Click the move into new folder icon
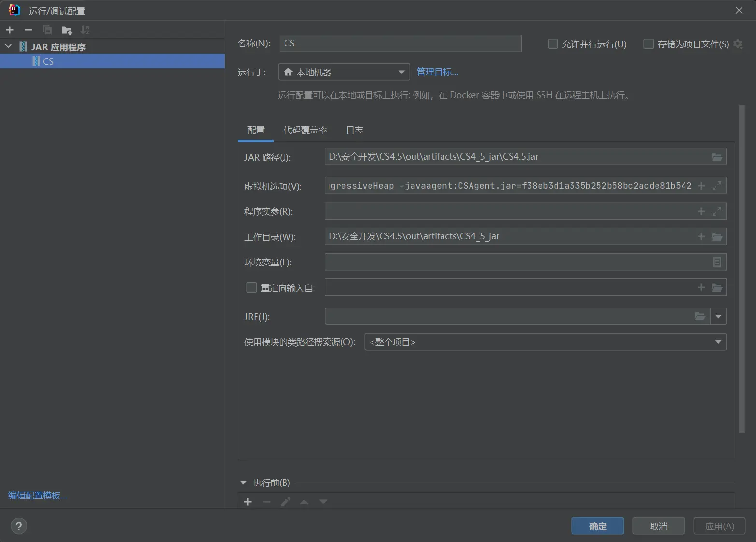The image size is (756, 542). point(67,30)
